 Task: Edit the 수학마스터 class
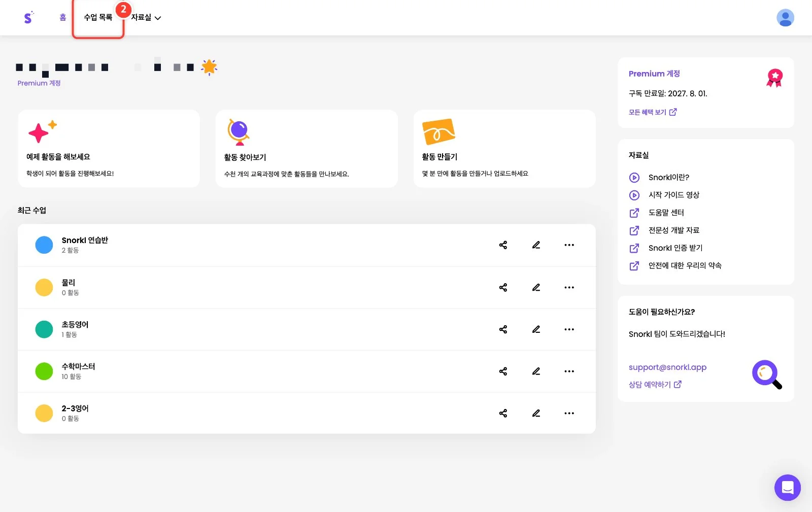point(536,371)
